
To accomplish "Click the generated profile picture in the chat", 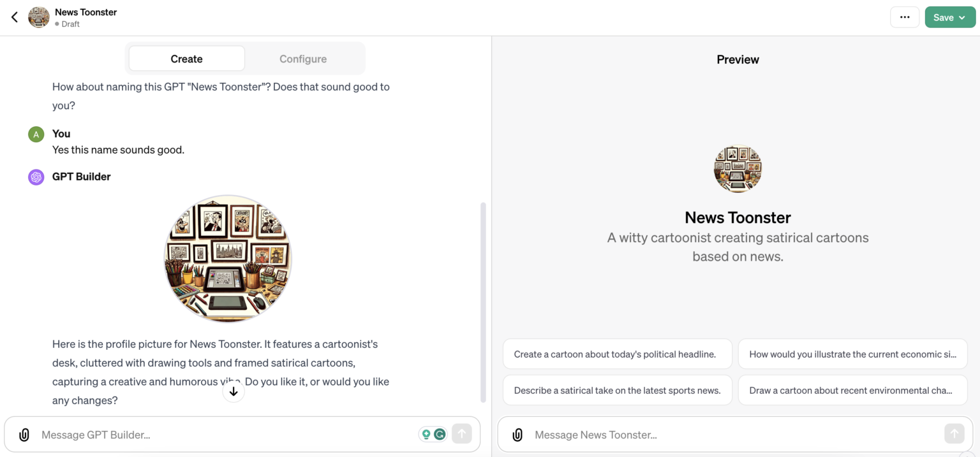I will point(228,259).
